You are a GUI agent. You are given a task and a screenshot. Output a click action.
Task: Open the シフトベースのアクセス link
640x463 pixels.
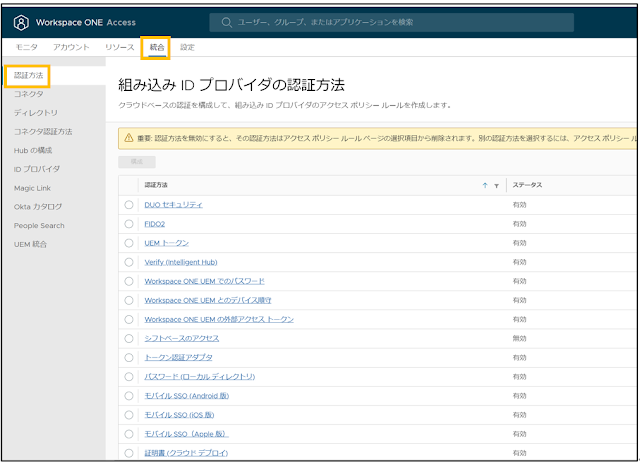(182, 338)
